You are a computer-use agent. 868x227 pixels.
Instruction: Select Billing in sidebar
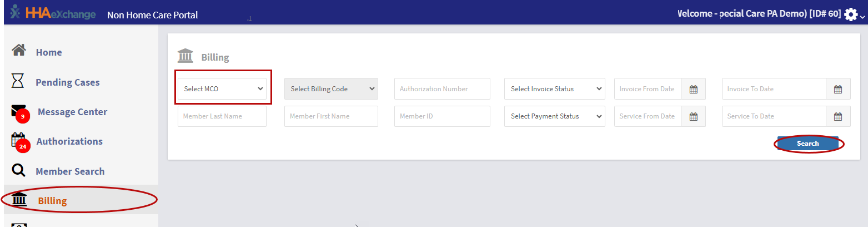(x=52, y=201)
